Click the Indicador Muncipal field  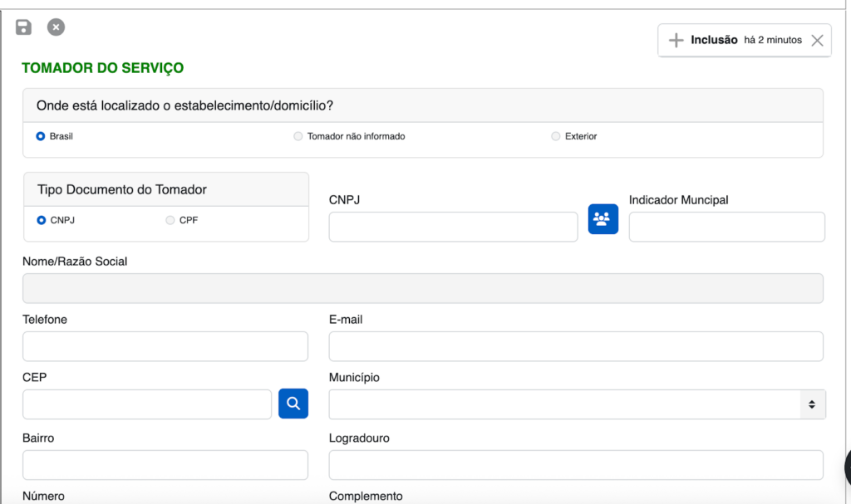(x=726, y=227)
